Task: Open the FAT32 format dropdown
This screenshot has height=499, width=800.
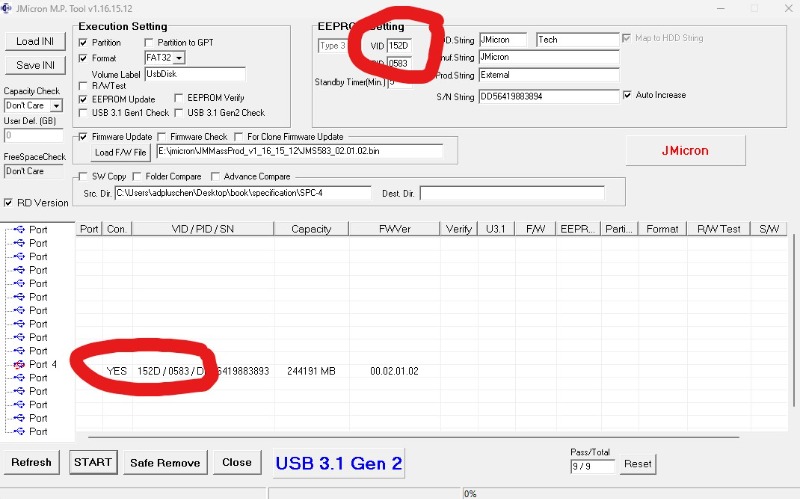Action: click(x=179, y=58)
